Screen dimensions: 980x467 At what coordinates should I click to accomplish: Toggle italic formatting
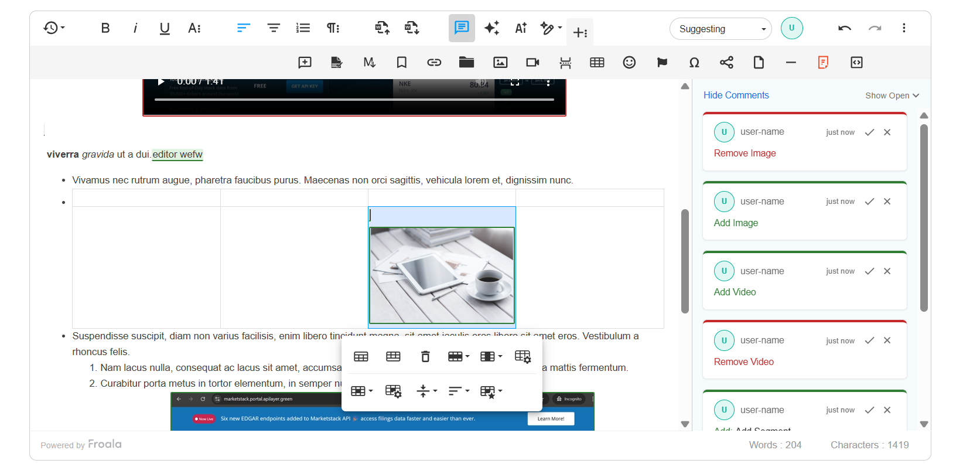pos(135,28)
